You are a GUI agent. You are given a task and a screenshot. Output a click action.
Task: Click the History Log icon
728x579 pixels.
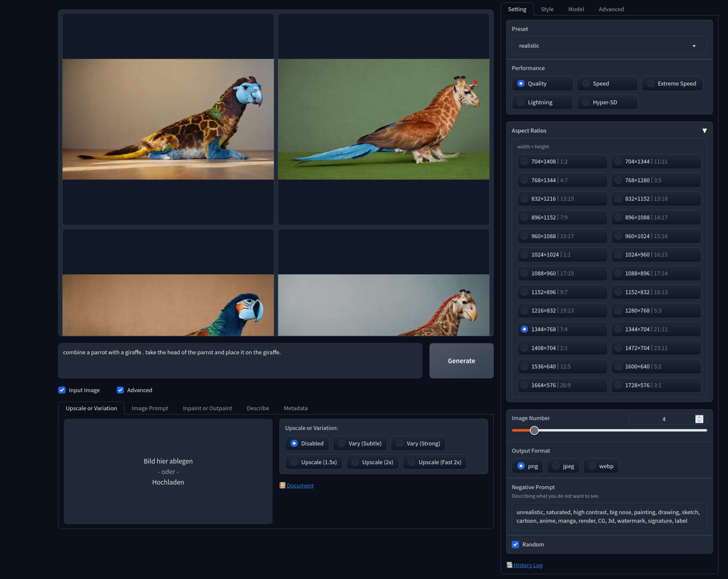(x=509, y=565)
